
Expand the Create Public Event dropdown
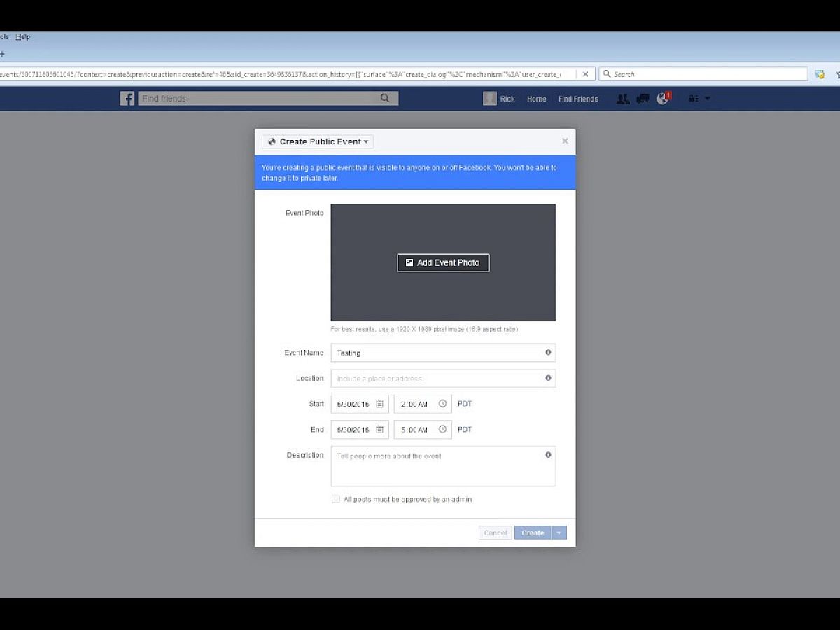pyautogui.click(x=318, y=141)
